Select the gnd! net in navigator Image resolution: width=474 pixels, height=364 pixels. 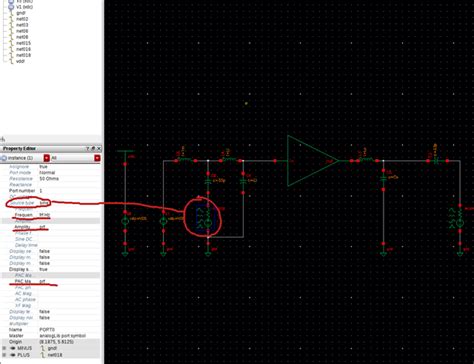tap(21, 13)
